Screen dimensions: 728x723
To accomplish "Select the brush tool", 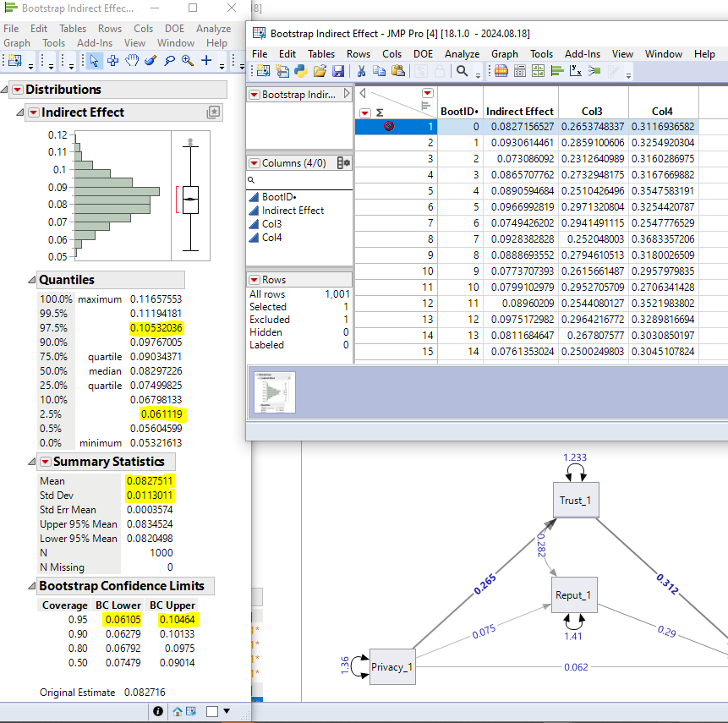I will pyautogui.click(x=151, y=60).
